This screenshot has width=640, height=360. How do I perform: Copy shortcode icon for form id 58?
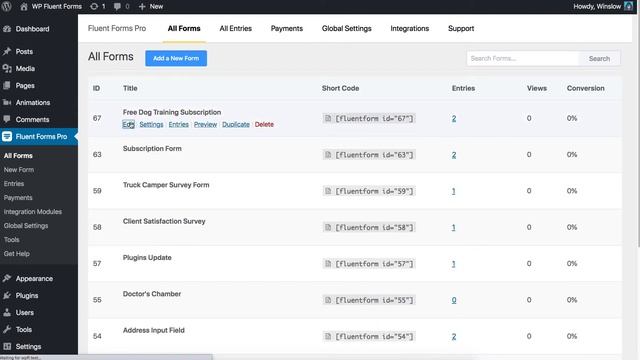point(328,227)
